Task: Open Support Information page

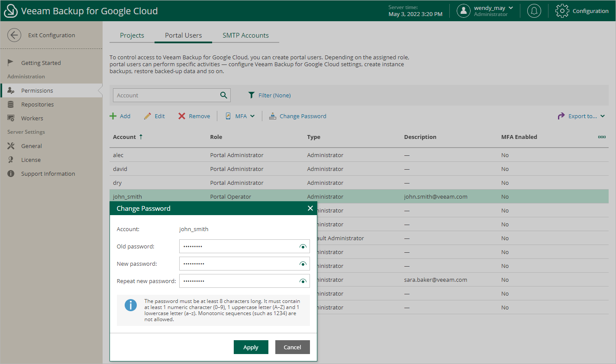Action: (x=51, y=174)
